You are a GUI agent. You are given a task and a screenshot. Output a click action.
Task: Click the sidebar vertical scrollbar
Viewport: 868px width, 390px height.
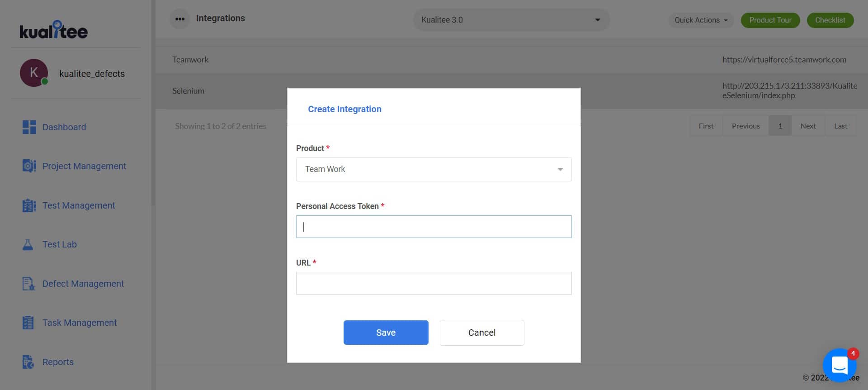tap(153, 104)
